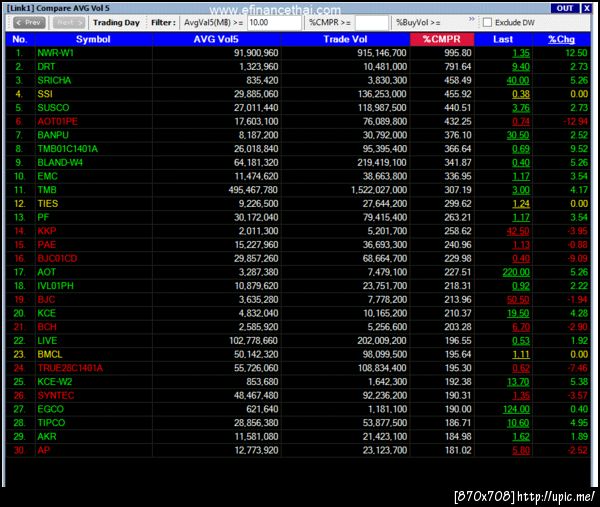Open the SRICHA last price 40.00 link
The width and height of the screenshot is (600, 507).
pos(518,81)
